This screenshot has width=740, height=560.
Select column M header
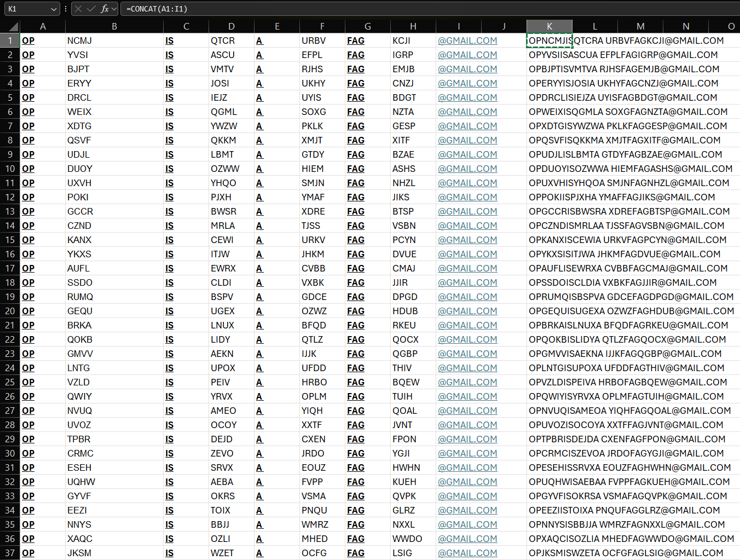coord(640,26)
